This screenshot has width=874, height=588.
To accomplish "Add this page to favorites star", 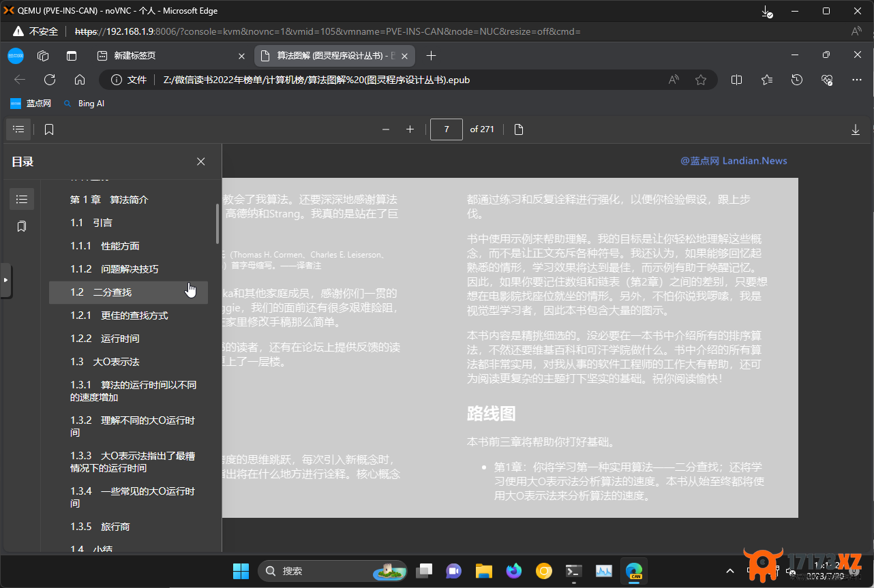I will pos(701,80).
